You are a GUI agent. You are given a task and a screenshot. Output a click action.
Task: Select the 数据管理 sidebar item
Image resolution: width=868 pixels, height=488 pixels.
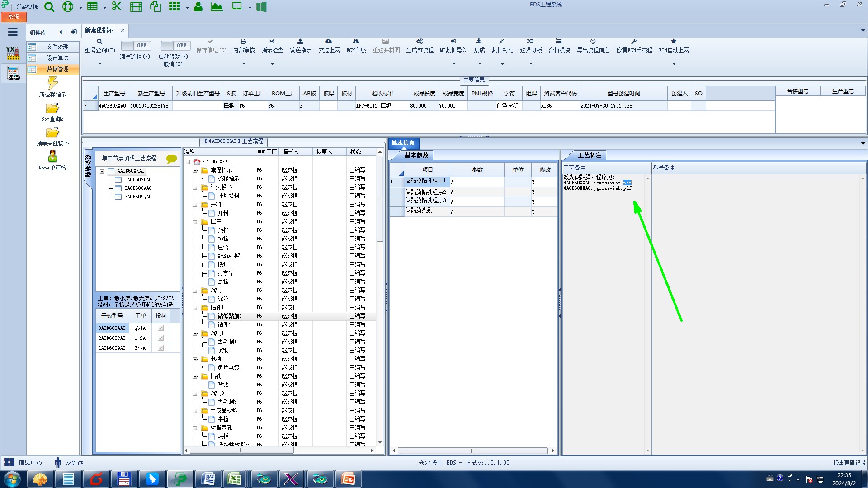pos(57,69)
